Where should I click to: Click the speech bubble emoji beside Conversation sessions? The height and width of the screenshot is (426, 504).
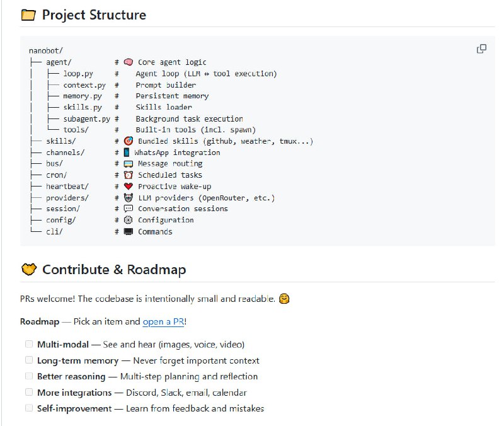pyautogui.click(x=128, y=209)
